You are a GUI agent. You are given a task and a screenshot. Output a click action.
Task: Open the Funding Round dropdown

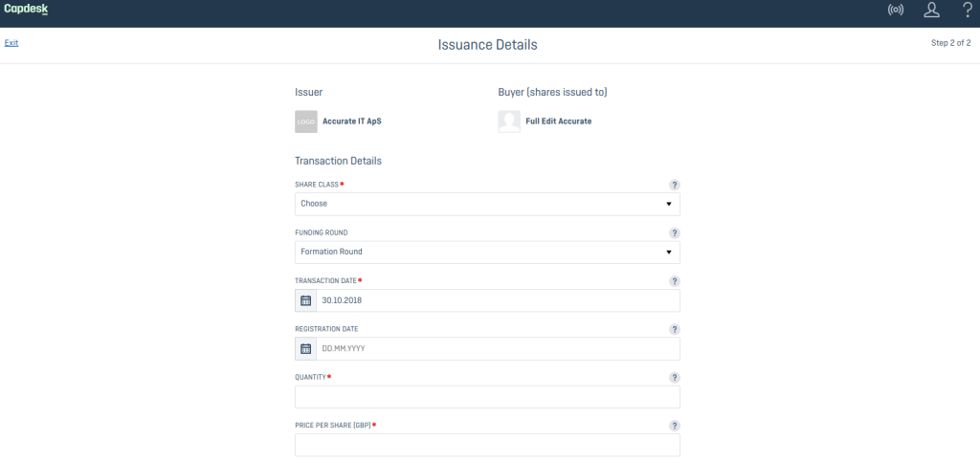[487, 252]
